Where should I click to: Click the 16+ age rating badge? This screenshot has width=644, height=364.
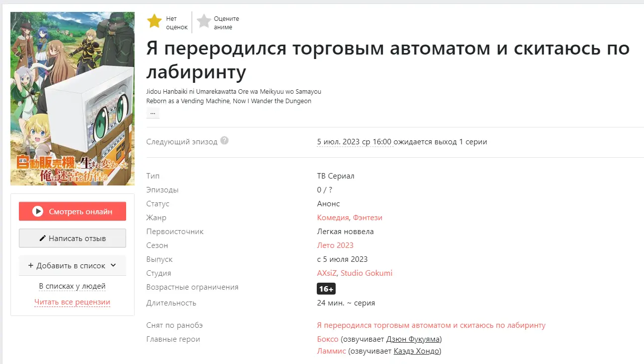pos(326,288)
